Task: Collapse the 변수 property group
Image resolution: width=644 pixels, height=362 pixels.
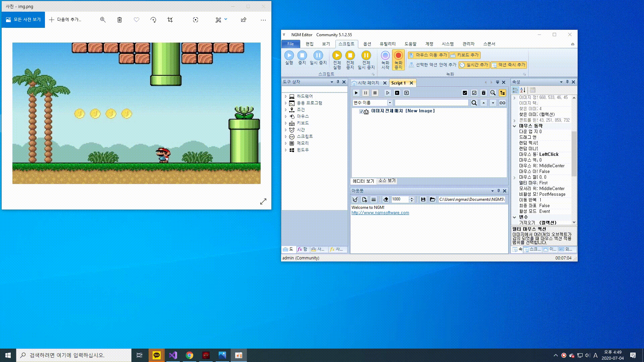Action: (x=514, y=217)
